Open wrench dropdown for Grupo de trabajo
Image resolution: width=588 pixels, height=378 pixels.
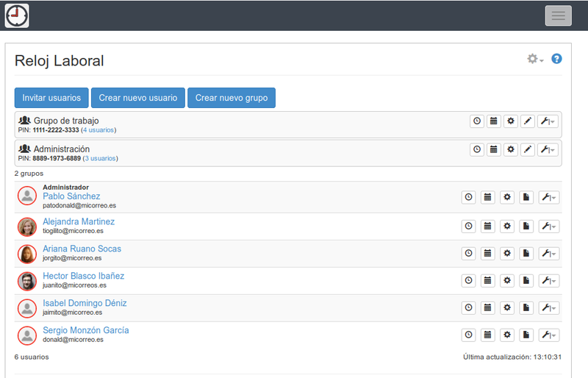pos(548,121)
